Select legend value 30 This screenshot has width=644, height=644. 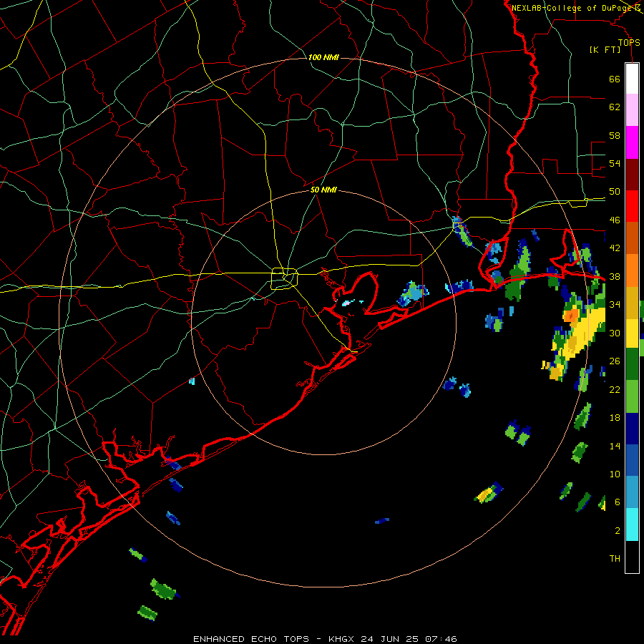pyautogui.click(x=615, y=333)
